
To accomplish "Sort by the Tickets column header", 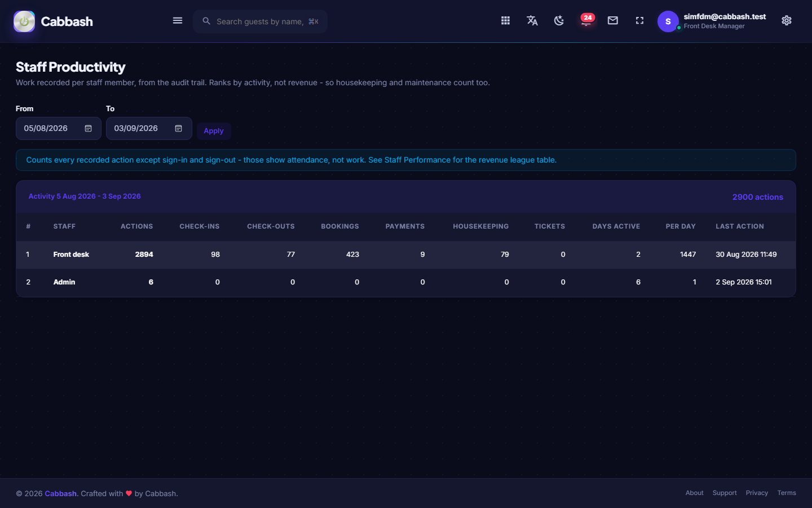I will tap(550, 226).
